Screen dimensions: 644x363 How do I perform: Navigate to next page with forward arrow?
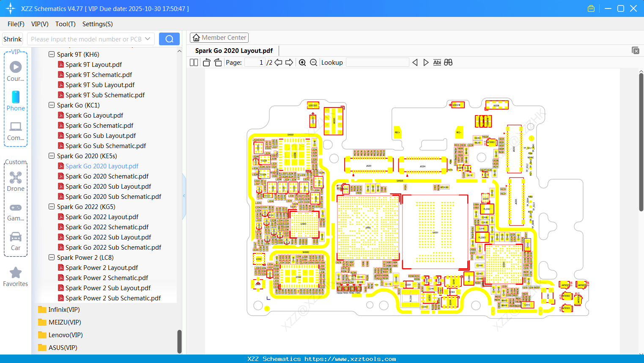(x=289, y=62)
